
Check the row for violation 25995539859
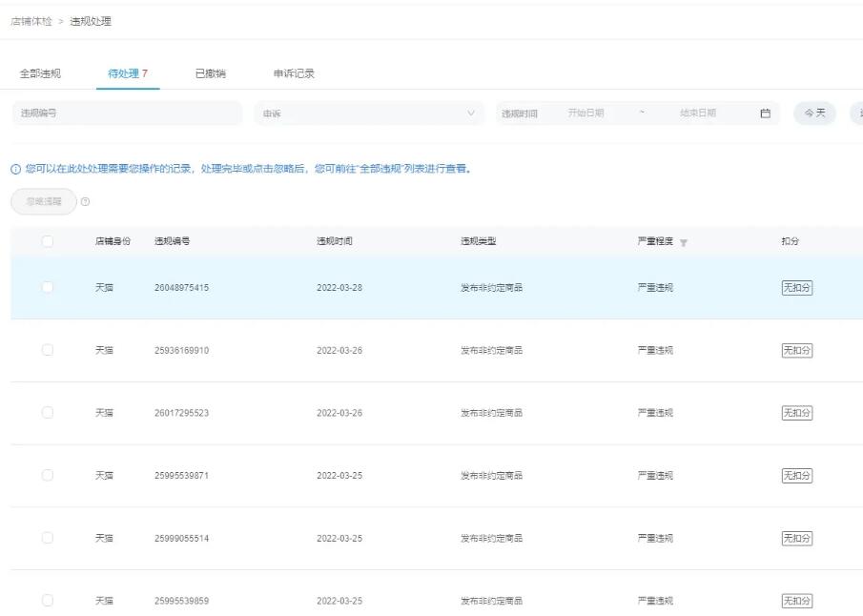pos(48,601)
